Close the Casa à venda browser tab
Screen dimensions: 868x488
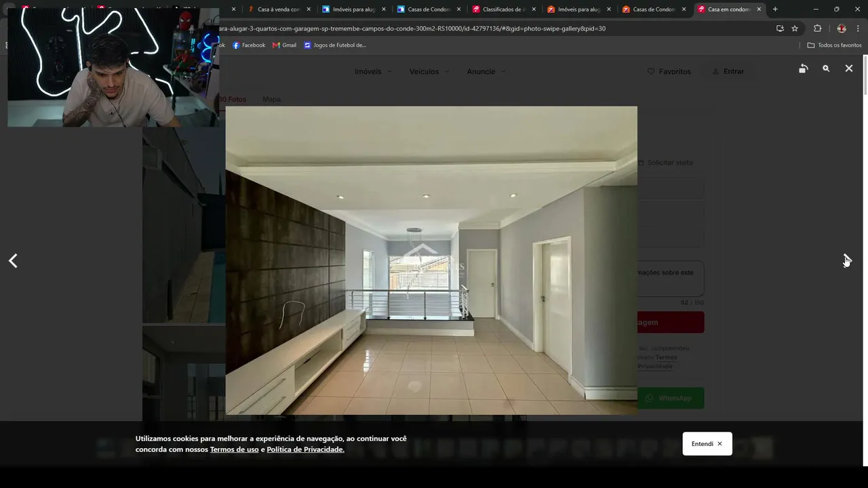coord(309,9)
